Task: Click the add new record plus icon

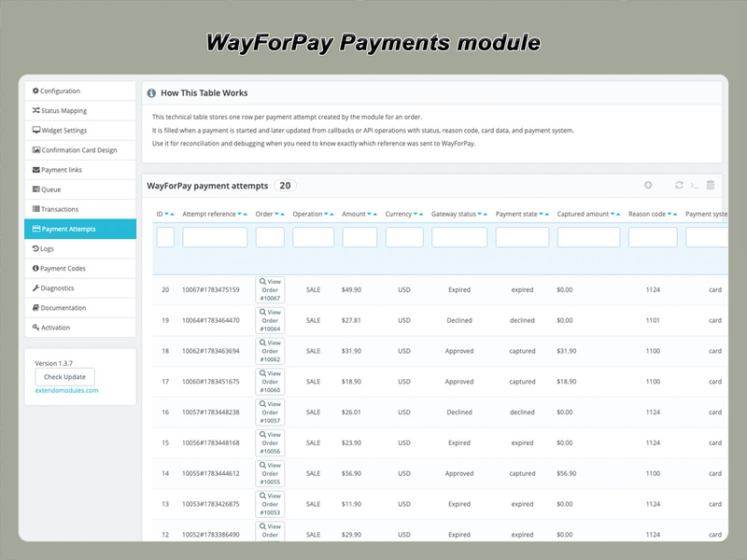Action: (648, 185)
